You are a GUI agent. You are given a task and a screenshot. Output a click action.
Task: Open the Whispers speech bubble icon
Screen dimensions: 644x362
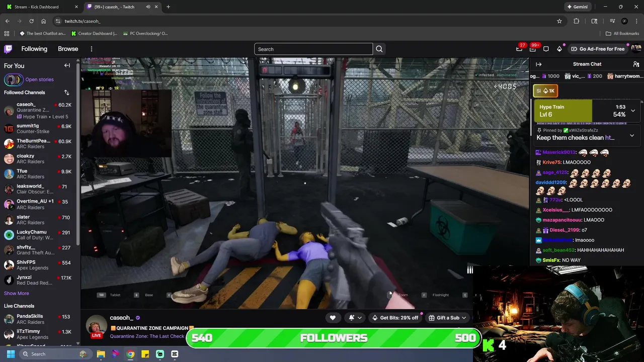(546, 49)
